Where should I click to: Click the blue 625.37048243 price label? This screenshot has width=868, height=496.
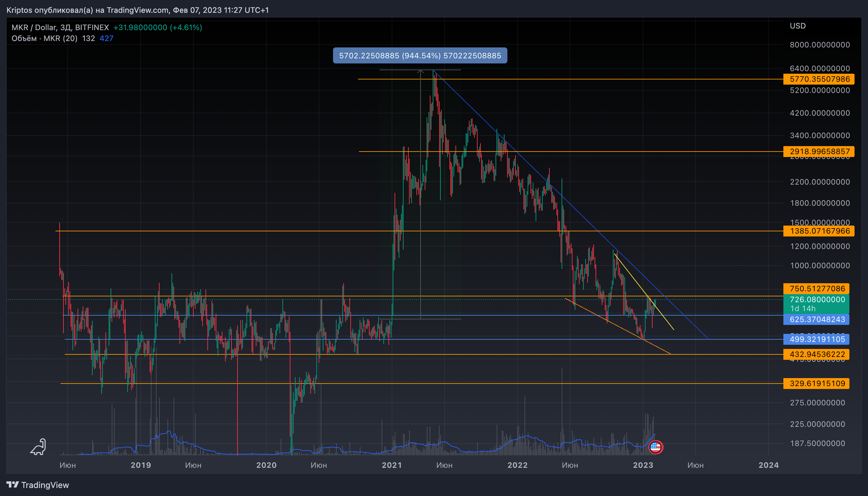[816, 319]
